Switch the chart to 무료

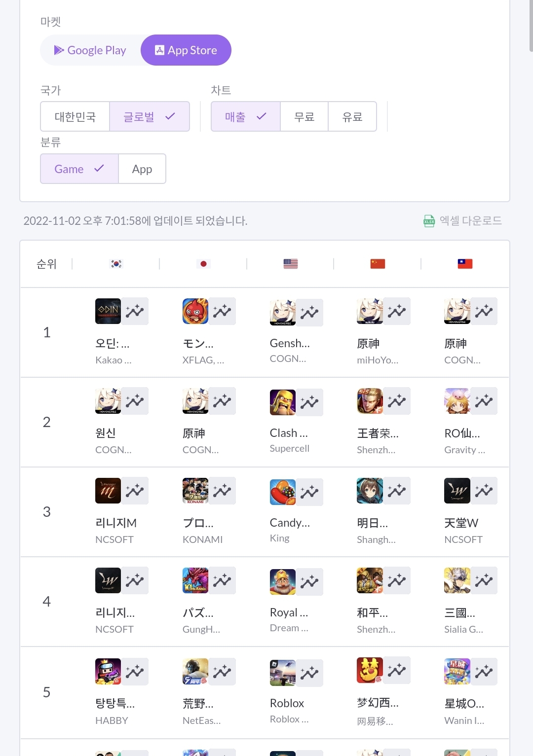click(304, 117)
